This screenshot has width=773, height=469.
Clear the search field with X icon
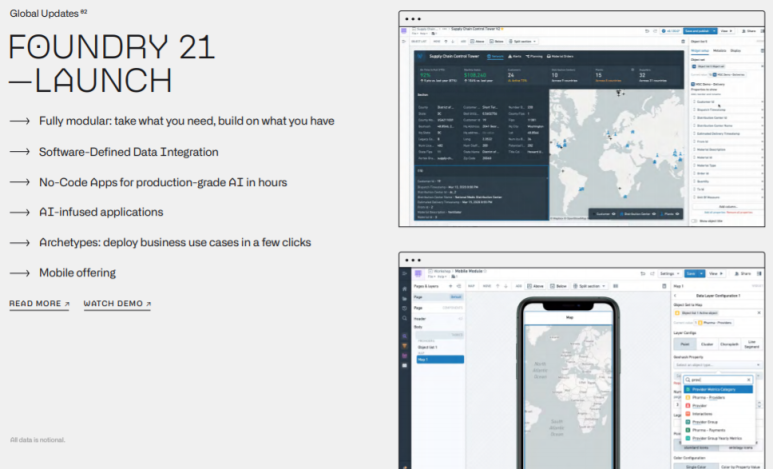749,380
